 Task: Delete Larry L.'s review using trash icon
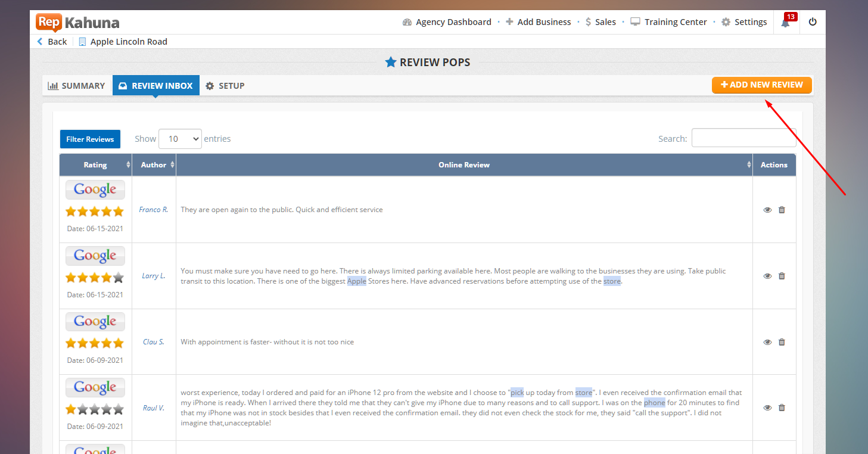pyautogui.click(x=782, y=276)
